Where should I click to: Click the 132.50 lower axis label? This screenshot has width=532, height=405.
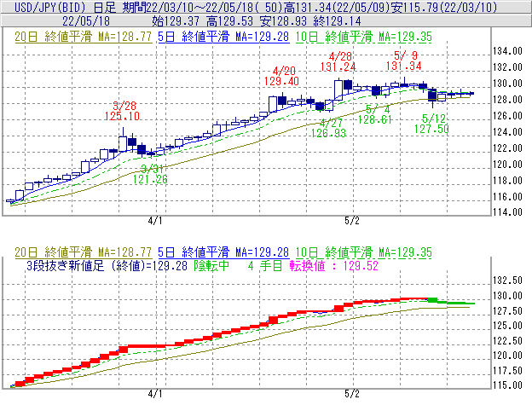pyautogui.click(x=507, y=281)
